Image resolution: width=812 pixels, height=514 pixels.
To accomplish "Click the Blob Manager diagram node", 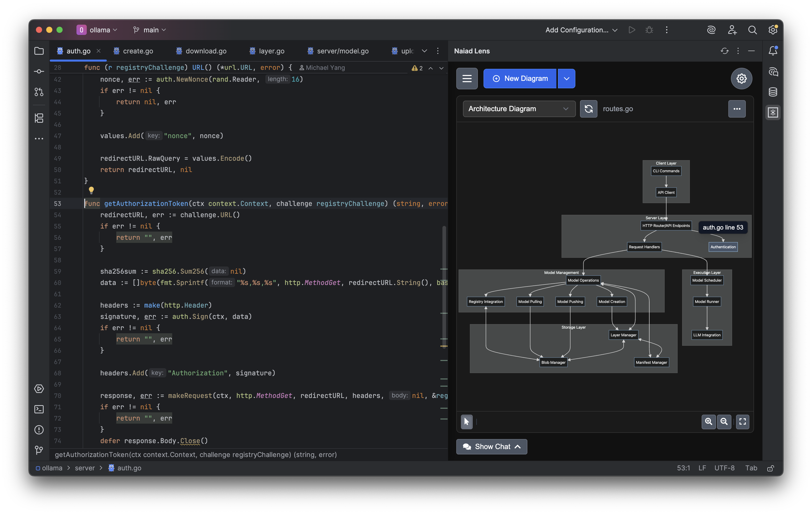I will [553, 363].
